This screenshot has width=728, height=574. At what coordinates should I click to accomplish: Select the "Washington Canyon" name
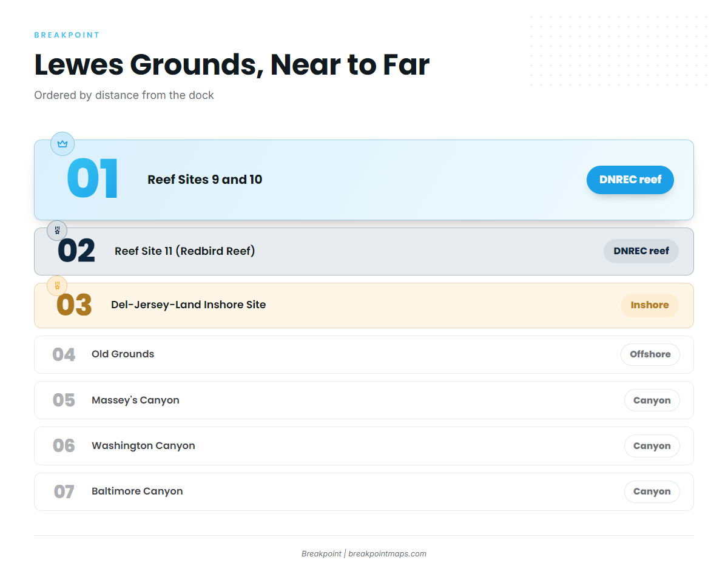pos(144,446)
